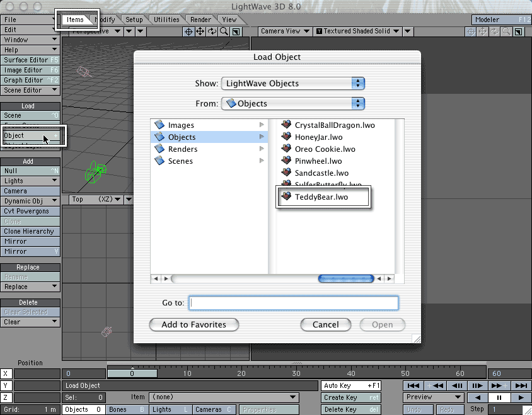Viewport: 532px width, 415px height.
Task: Open the File menu dropdown
Action: tap(30, 20)
